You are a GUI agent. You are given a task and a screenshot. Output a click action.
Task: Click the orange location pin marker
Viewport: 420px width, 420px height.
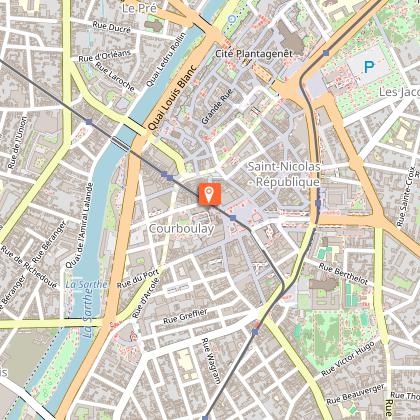(210, 194)
